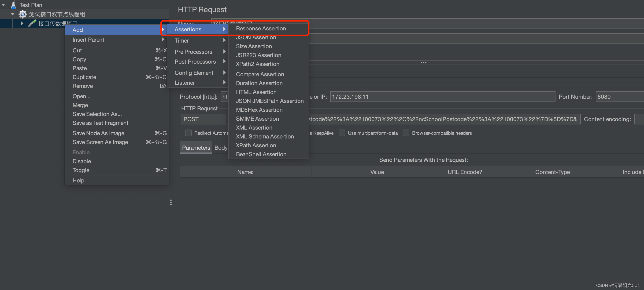This screenshot has width=644, height=290.
Task: Expand the HTTP sampler tree node
Action: point(22,23)
